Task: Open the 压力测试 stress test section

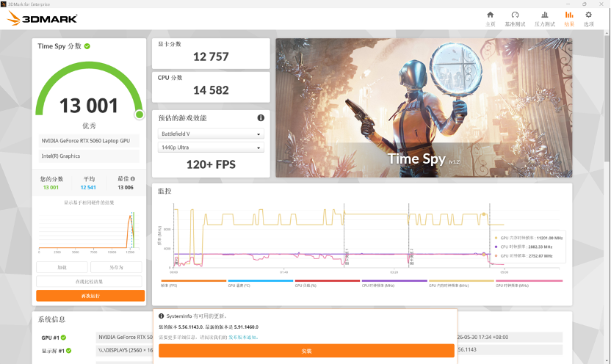Action: coord(544,18)
